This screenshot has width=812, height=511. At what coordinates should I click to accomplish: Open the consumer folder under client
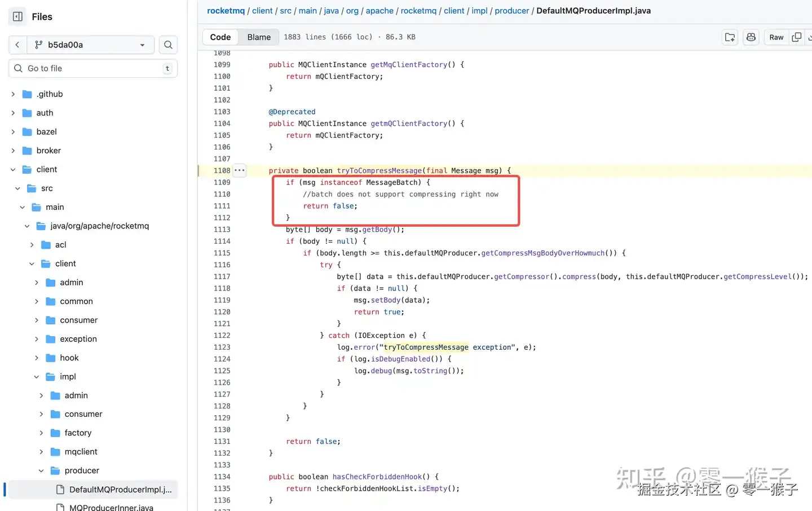pyautogui.click(x=78, y=320)
